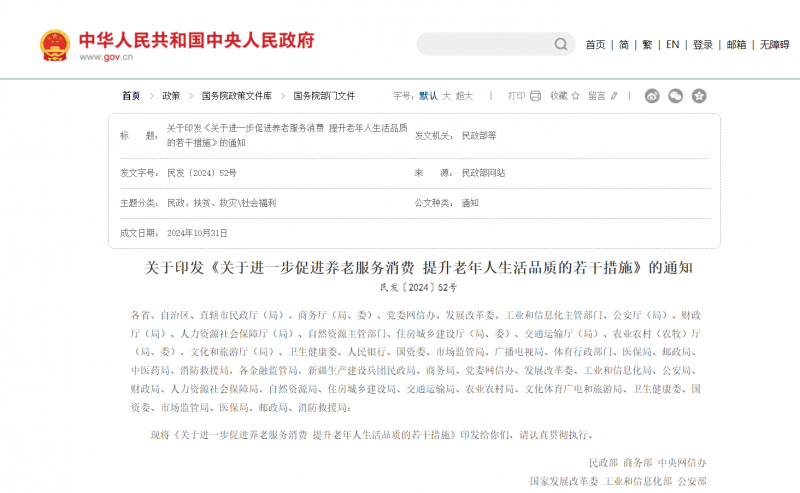Switch to Traditional Chinese (繁)
The height and width of the screenshot is (493, 800).
(647, 45)
